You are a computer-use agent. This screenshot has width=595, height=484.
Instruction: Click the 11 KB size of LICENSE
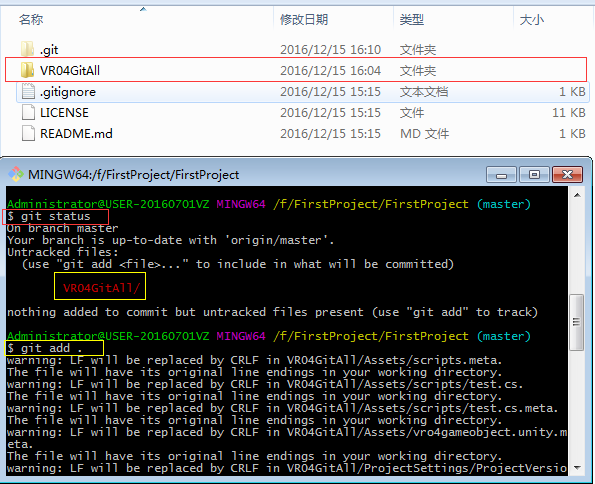click(x=568, y=113)
